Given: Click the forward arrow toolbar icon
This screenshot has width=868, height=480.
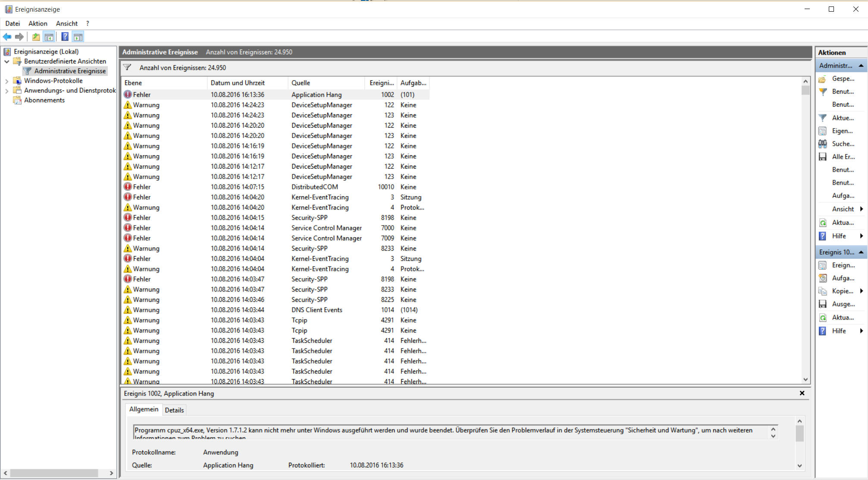Looking at the screenshot, I should [x=19, y=37].
